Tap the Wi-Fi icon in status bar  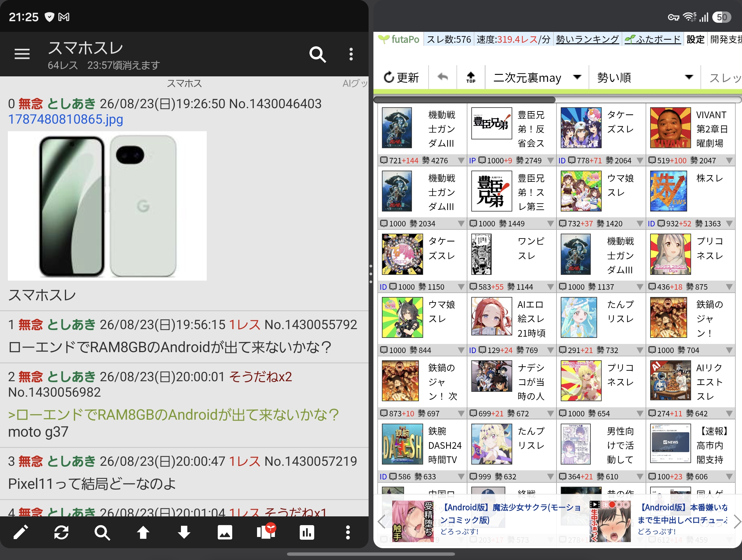690,17
